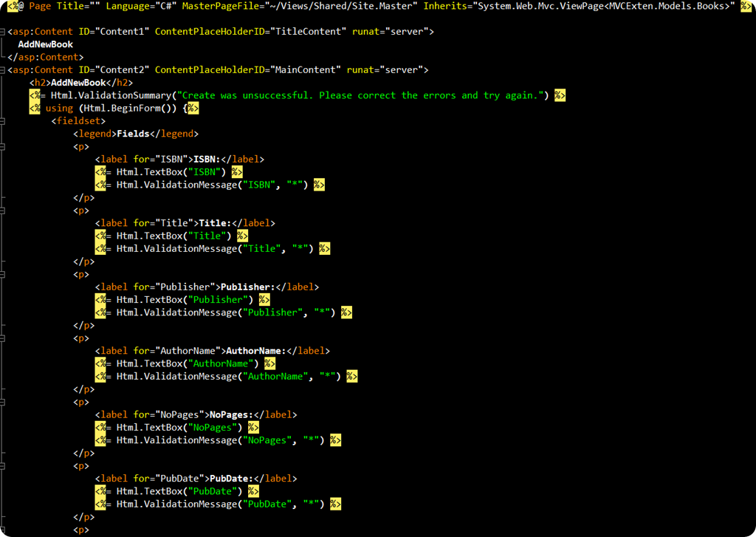Click the label for="PubDate" line
Viewport: 756px width, 537px height.
196,479
